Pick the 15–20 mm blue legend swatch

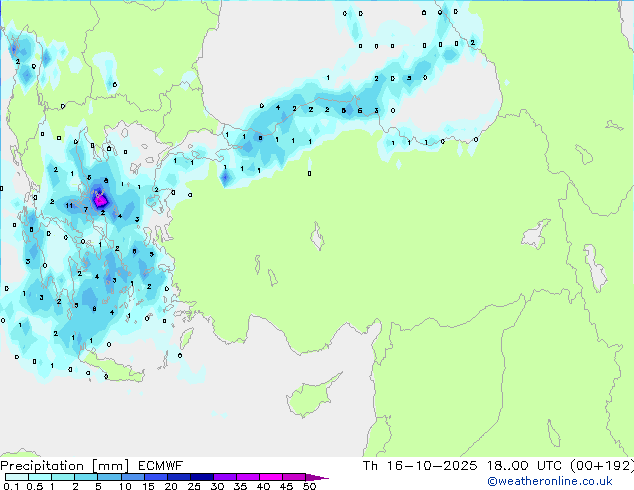click(155, 477)
